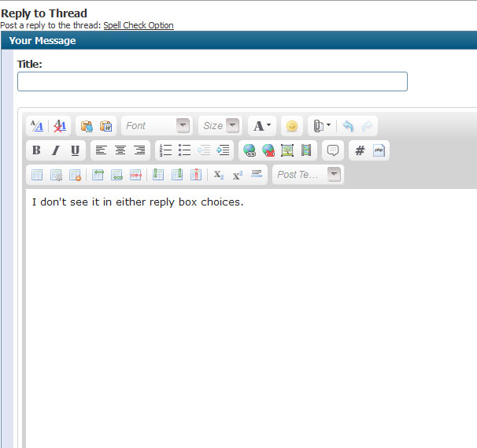Click the Paste from Word icon

pyautogui.click(x=105, y=126)
